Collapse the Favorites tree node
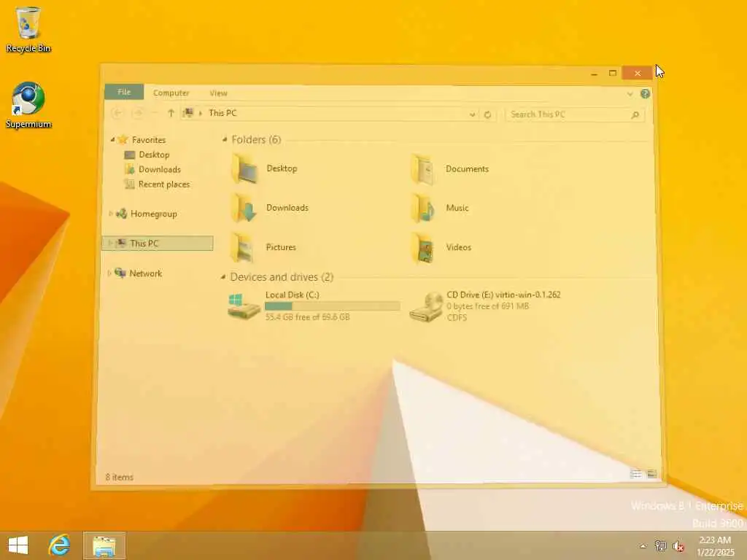This screenshot has width=747, height=560. 112,139
